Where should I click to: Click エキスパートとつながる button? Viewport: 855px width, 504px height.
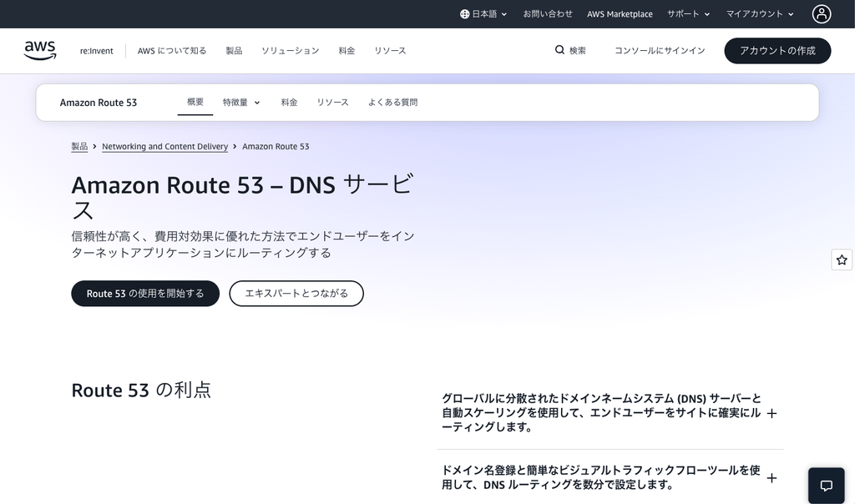click(x=296, y=294)
